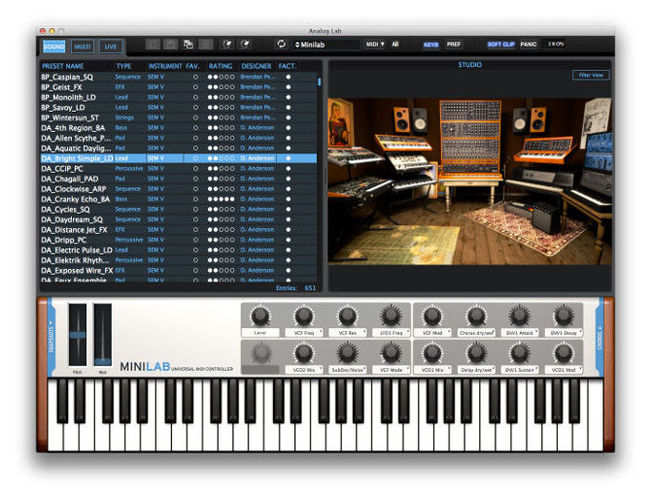The image size is (651, 499).
Task: Click the right pencil-and-page icon next to the refresh arrows
Action: (x=245, y=44)
